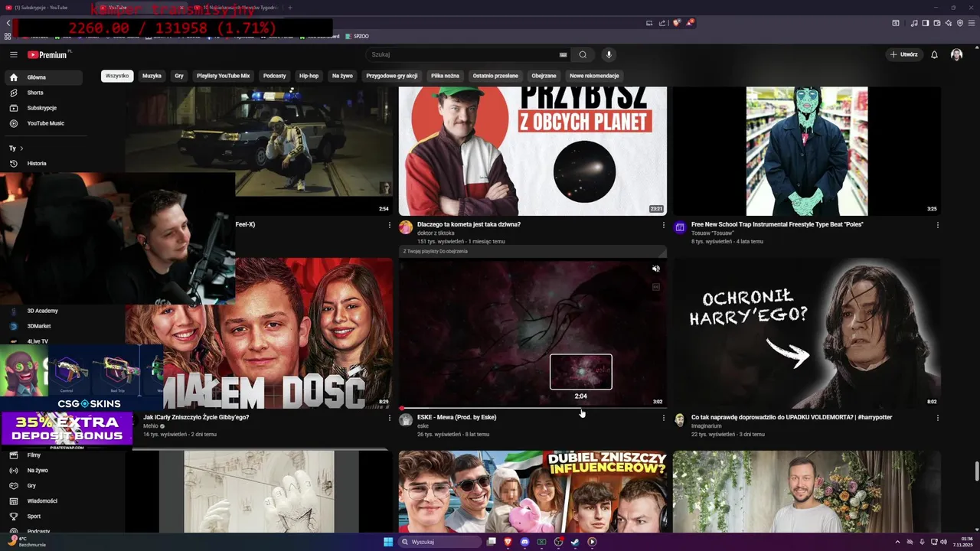Select the Hip-hop filter chip
Viewport: 980px width, 551px height.
(x=309, y=76)
